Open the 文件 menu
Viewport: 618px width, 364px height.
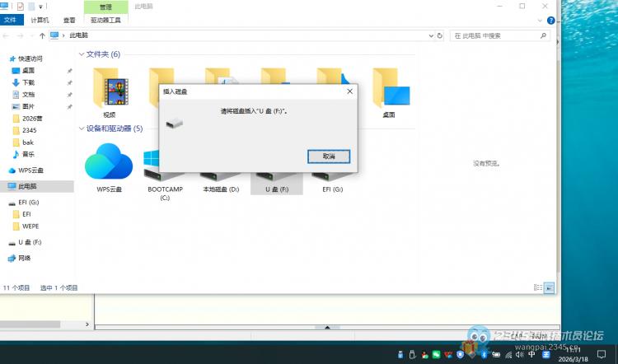point(11,18)
